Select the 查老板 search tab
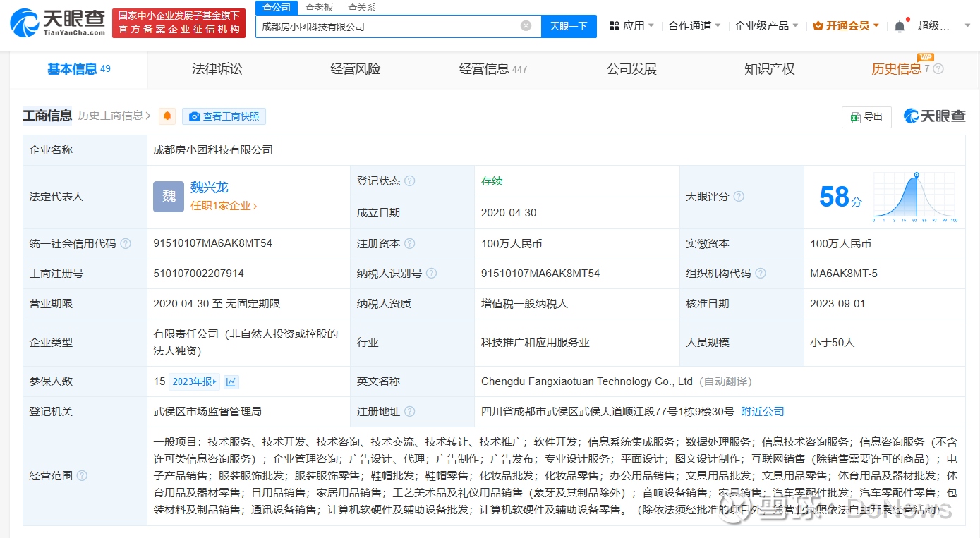Viewport: 980px width, 538px height. pos(319,7)
